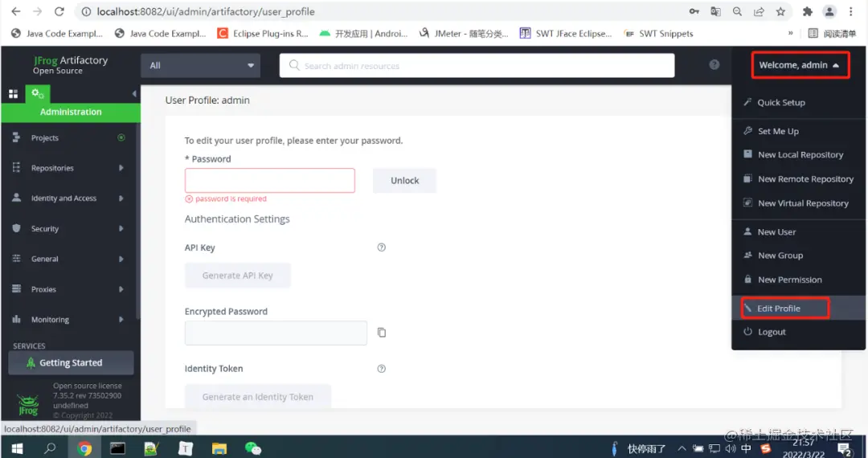The image size is (868, 458).
Task: Select the Administration gear icon tab
Action: coord(38,94)
